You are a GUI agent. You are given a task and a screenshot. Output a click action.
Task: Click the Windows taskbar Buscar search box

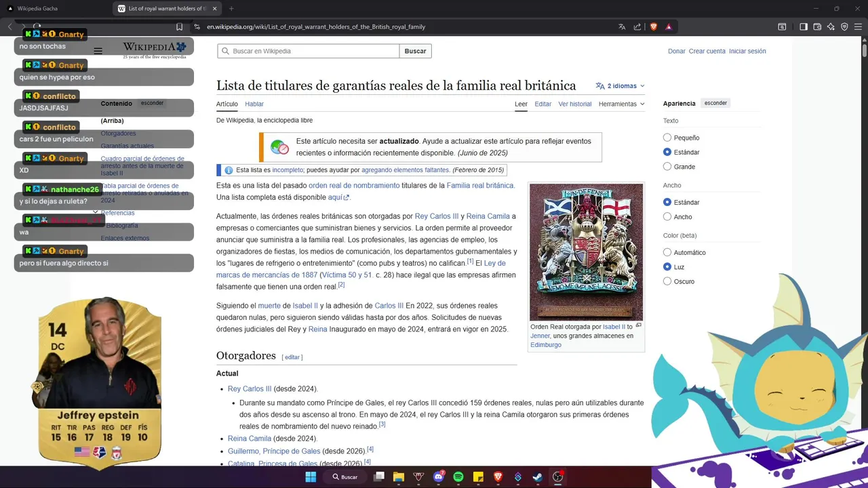click(x=344, y=477)
